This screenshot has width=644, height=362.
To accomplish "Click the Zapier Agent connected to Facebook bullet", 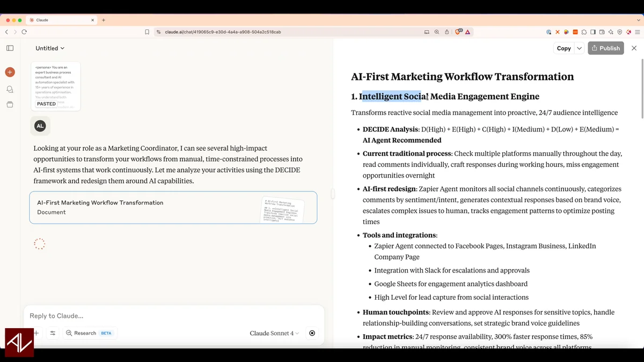I will 485,252.
